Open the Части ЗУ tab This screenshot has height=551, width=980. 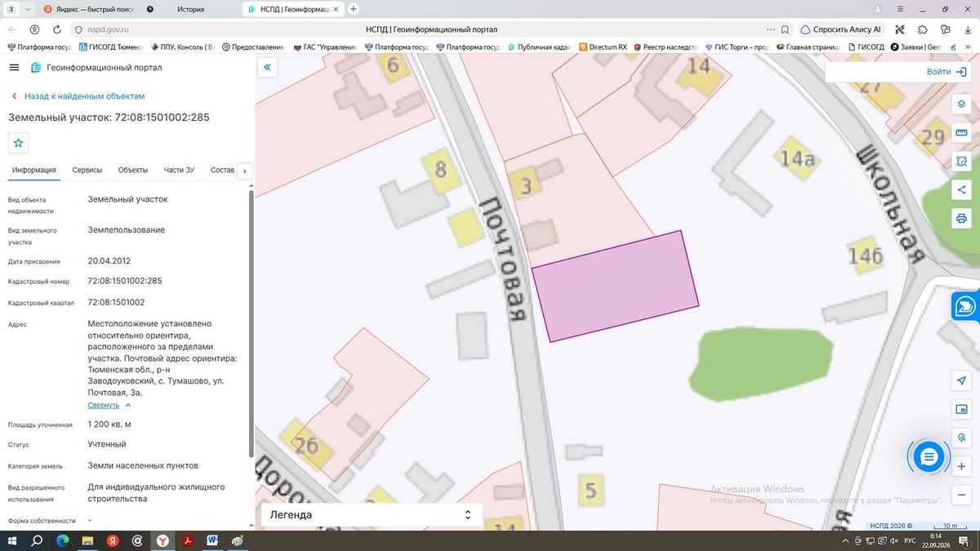(x=179, y=170)
